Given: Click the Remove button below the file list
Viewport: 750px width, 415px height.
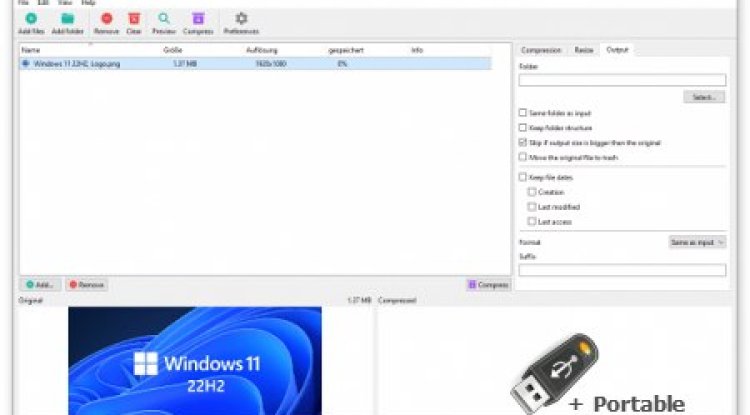Looking at the screenshot, I should click(x=87, y=284).
